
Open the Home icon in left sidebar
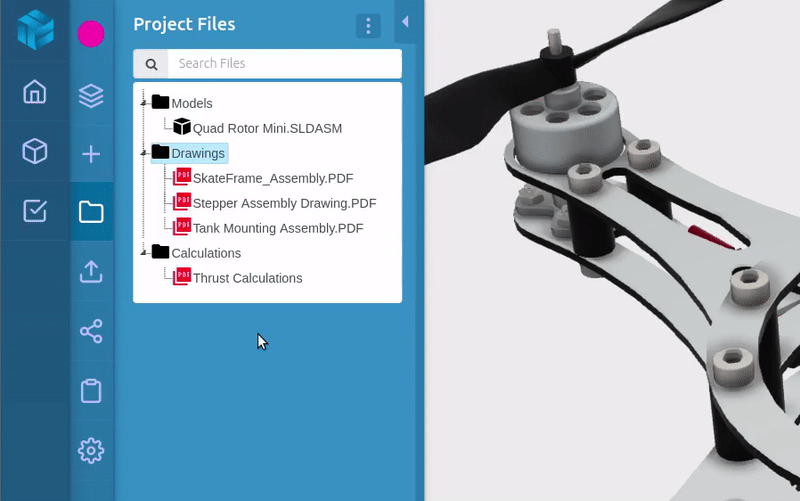coord(35,92)
